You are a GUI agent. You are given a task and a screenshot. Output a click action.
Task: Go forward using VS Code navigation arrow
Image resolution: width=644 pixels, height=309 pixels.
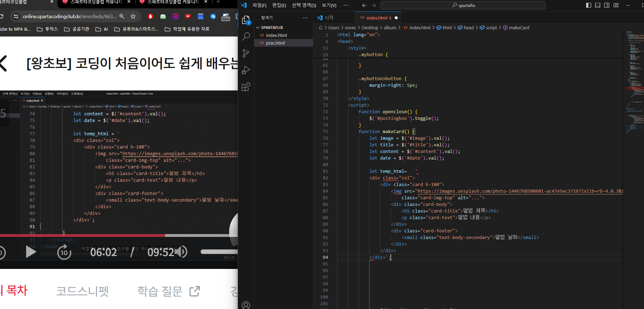[x=373, y=5]
